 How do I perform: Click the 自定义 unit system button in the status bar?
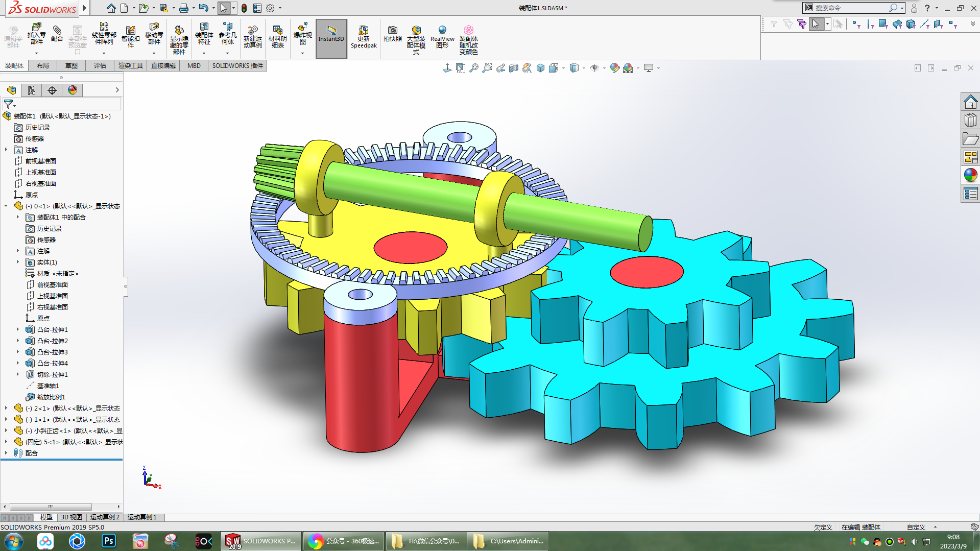916,528
